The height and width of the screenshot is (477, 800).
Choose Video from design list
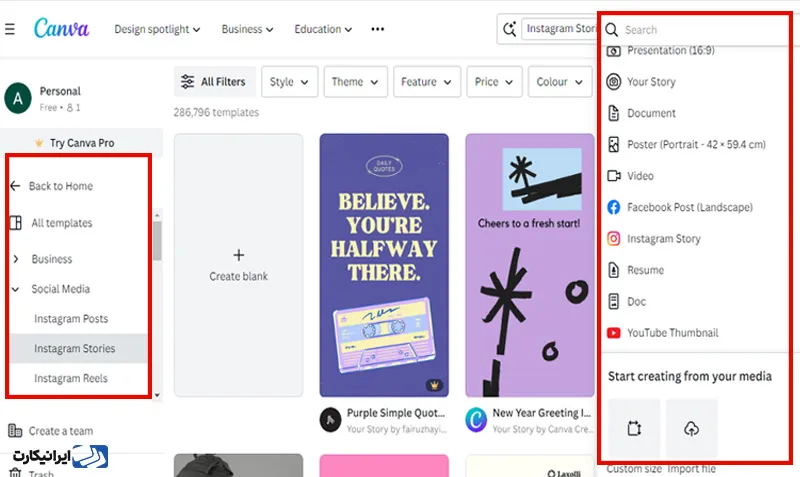coord(640,176)
